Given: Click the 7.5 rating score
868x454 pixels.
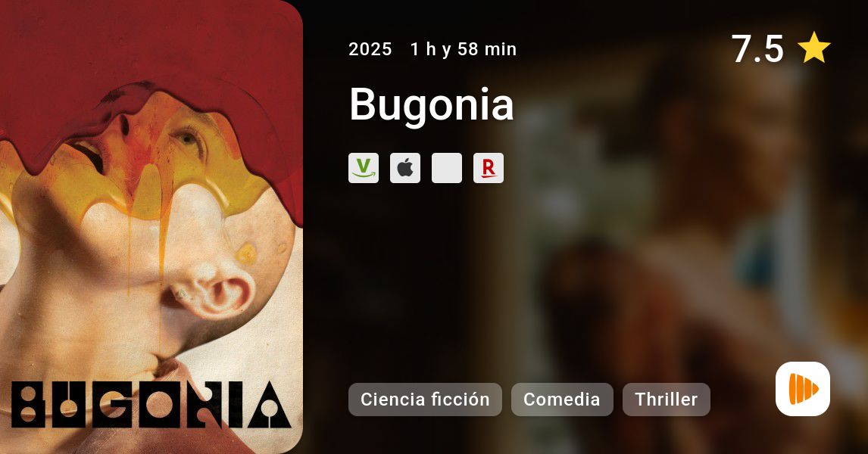Looking at the screenshot, I should tap(757, 48).
